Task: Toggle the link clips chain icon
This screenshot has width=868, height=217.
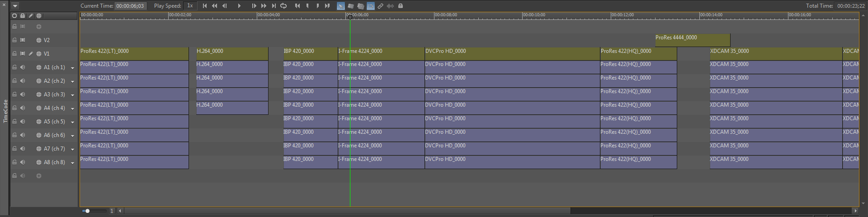Action: tap(381, 6)
